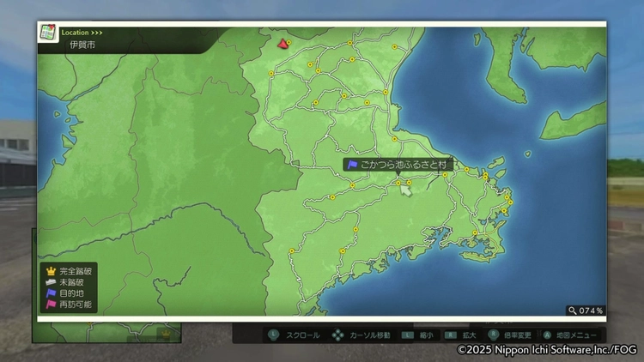Click the Location >>> header text

click(82, 33)
